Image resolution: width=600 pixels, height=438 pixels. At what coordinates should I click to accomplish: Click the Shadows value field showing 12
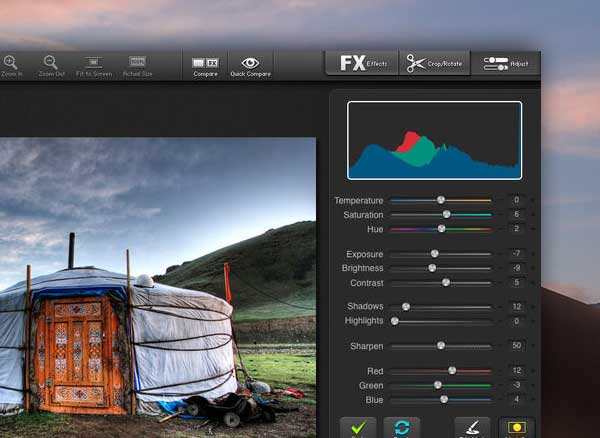coord(517,307)
